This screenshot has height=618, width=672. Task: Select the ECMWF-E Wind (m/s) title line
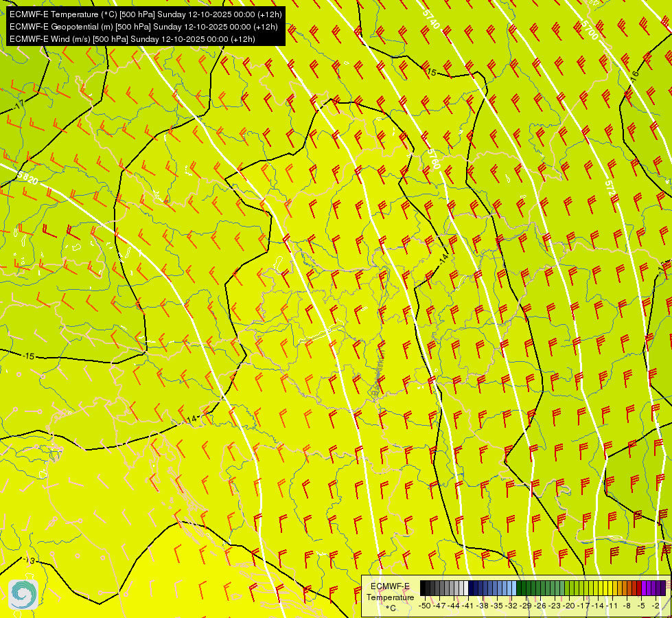pyautogui.click(x=132, y=39)
